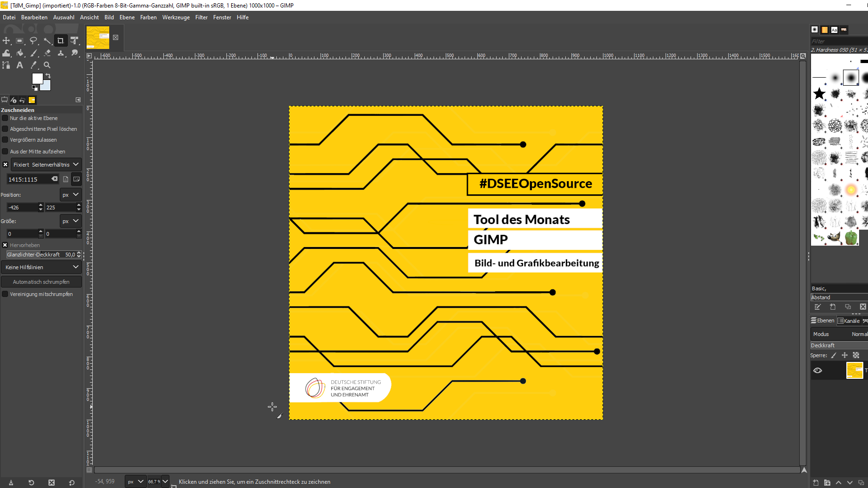The image size is (868, 488).
Task: Open the Position unit px dropdown
Action: (x=71, y=195)
